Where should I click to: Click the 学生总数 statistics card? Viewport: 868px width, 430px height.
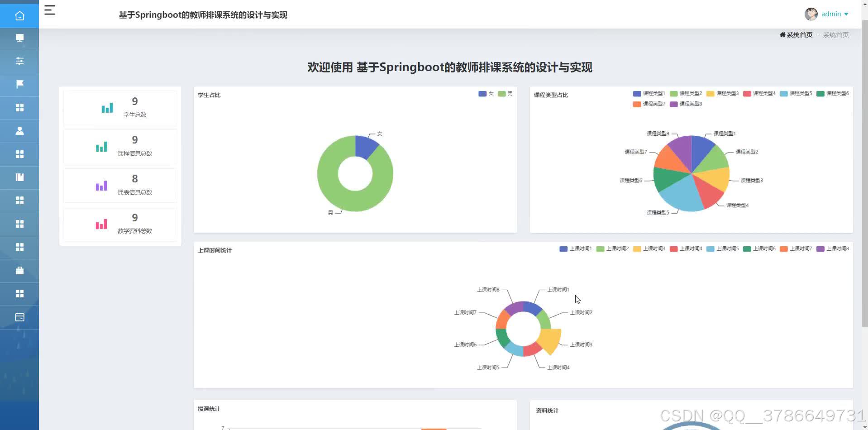[120, 108]
